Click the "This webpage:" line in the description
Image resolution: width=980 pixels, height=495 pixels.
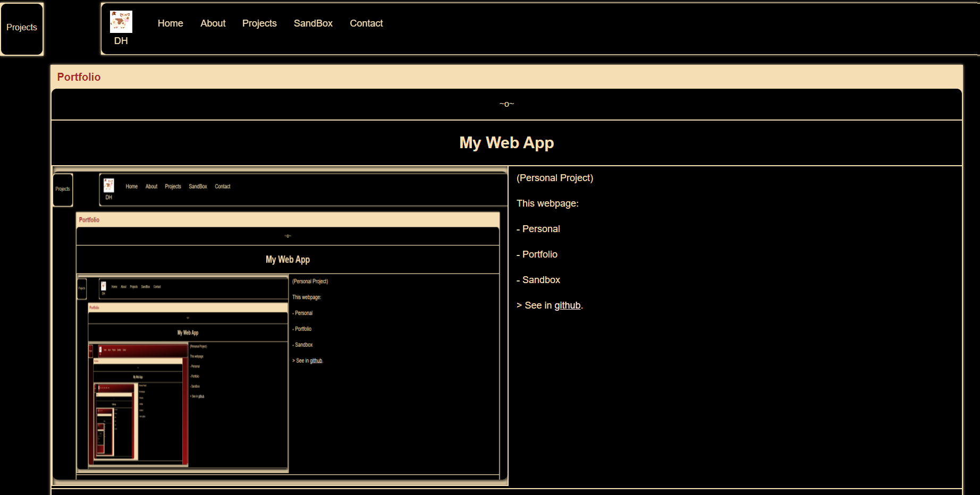pyautogui.click(x=547, y=203)
